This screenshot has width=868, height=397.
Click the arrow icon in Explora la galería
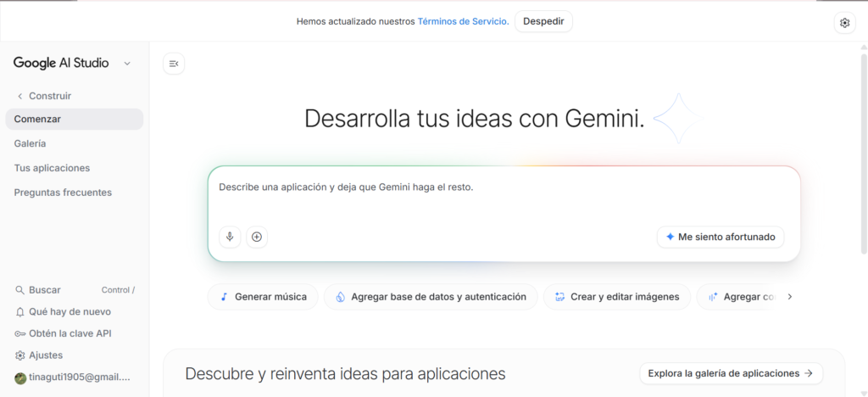pos(808,373)
